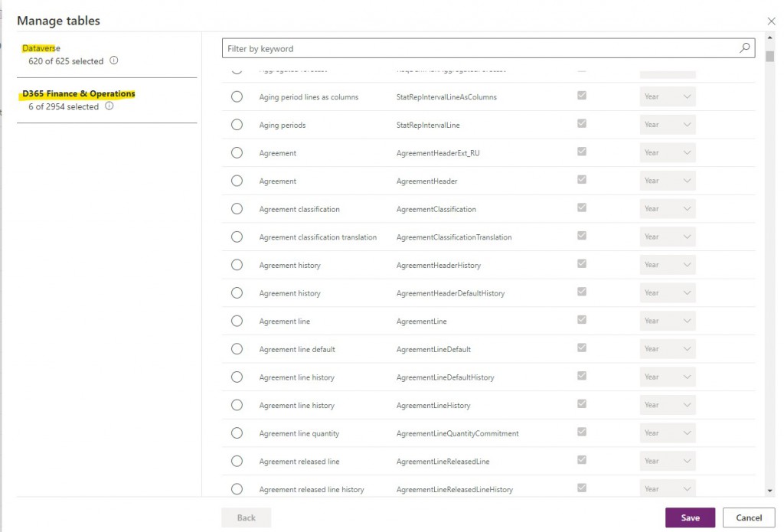Click the Cancel button
784x532 pixels.
749,517
